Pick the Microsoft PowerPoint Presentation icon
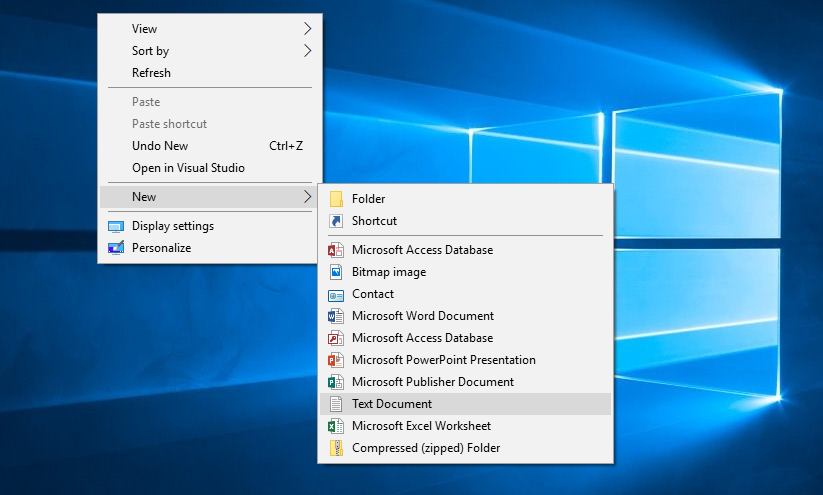823x495 pixels. [x=336, y=360]
